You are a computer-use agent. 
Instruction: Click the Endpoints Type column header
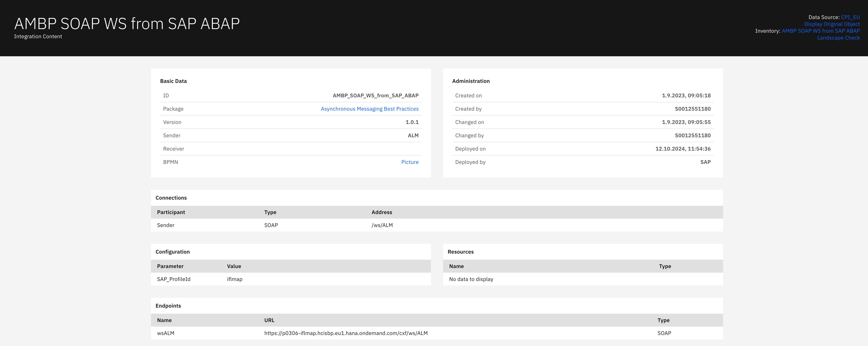click(x=664, y=320)
